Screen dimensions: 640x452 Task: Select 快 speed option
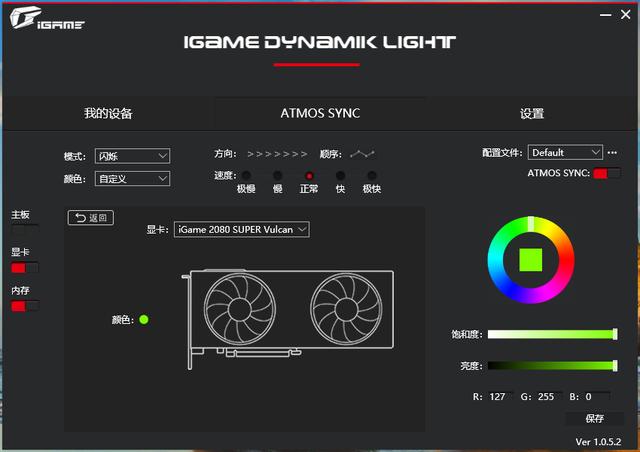(x=340, y=176)
